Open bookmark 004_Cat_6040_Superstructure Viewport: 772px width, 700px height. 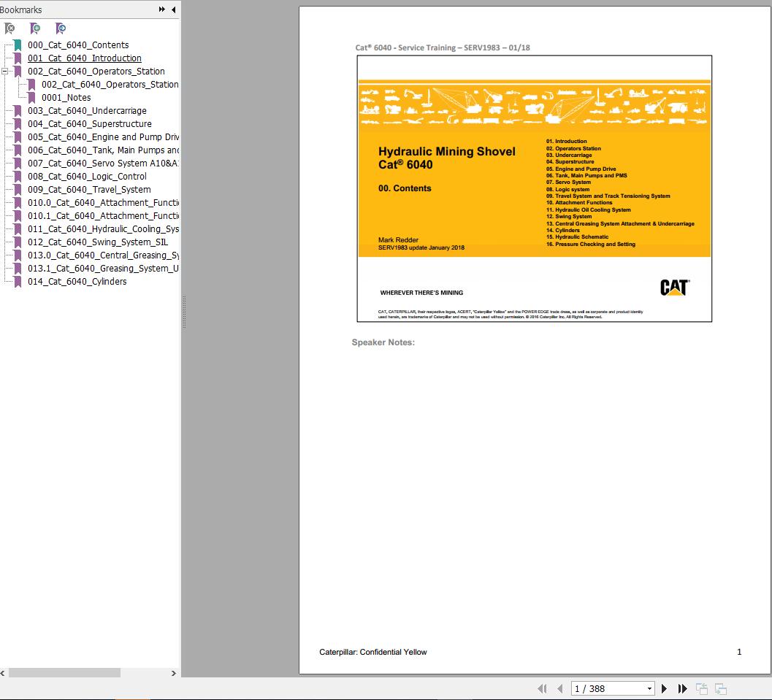(x=90, y=124)
